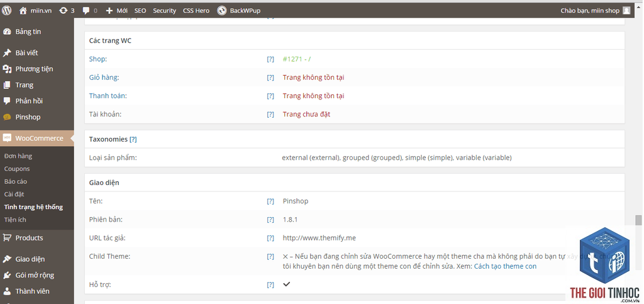Click the plug icon for Gói mở rộng
Viewport: 644px width, 304px height.
tap(7, 275)
